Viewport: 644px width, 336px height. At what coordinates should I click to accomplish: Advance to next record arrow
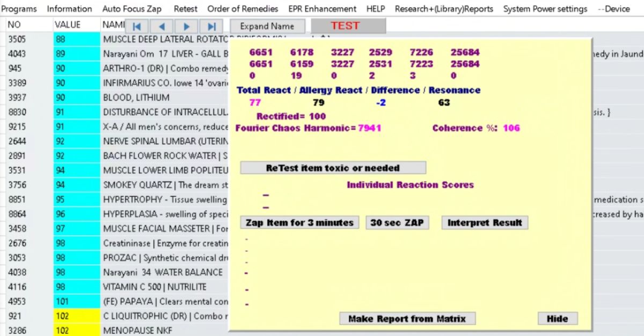pyautogui.click(x=186, y=26)
